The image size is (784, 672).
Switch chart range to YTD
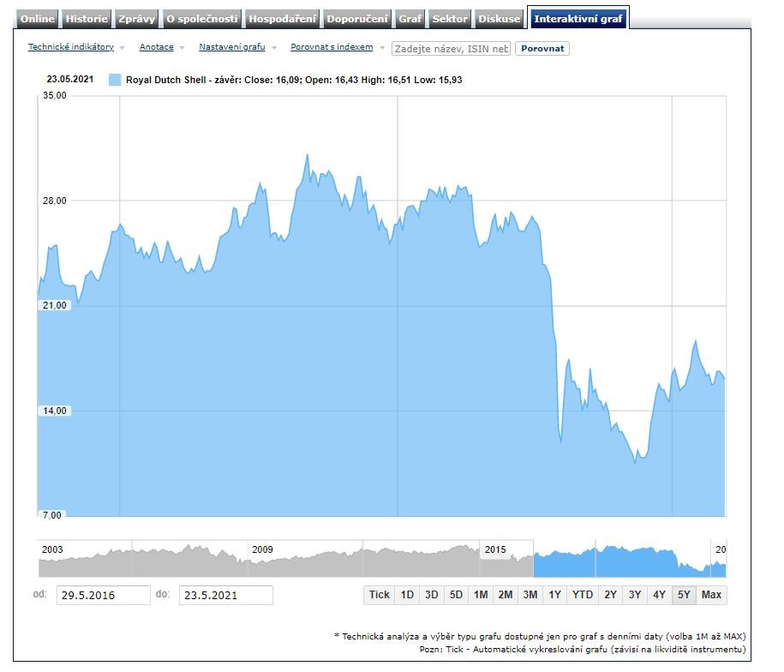583,595
